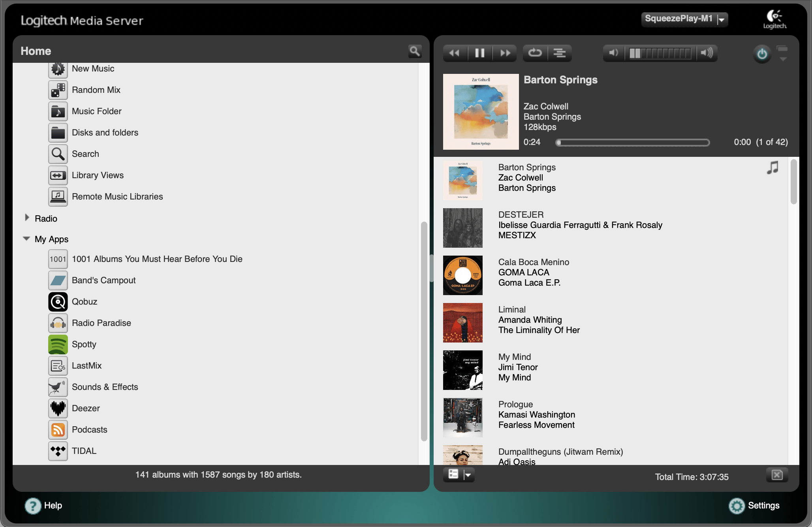Open the Podcasts RSS icon
Screen dimensions: 812x527
coord(58,430)
